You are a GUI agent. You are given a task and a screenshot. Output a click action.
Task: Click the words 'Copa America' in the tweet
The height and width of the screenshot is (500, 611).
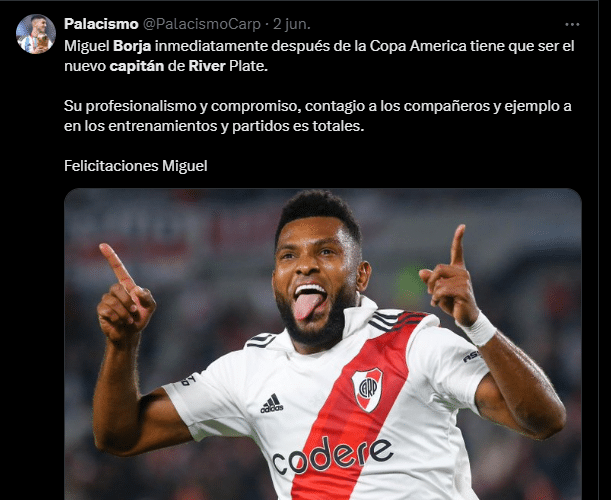418,46
